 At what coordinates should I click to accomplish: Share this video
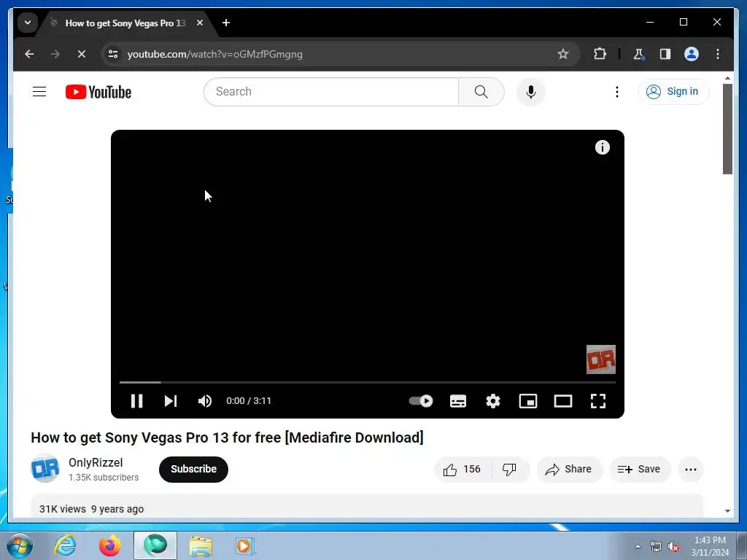(569, 470)
